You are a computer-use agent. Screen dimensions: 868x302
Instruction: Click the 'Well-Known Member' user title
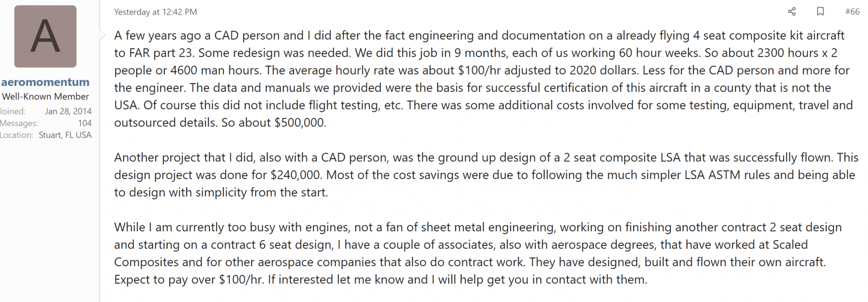point(45,96)
